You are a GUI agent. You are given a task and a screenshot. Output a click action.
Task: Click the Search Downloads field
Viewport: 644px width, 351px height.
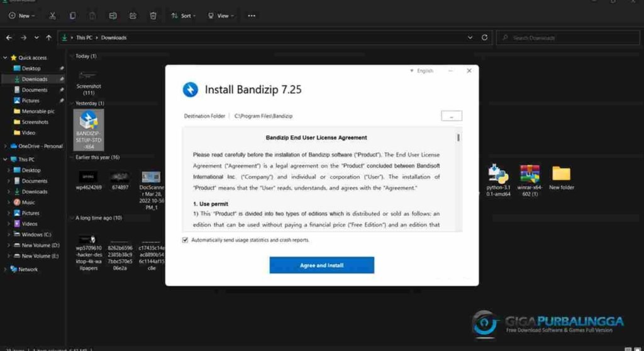click(568, 38)
